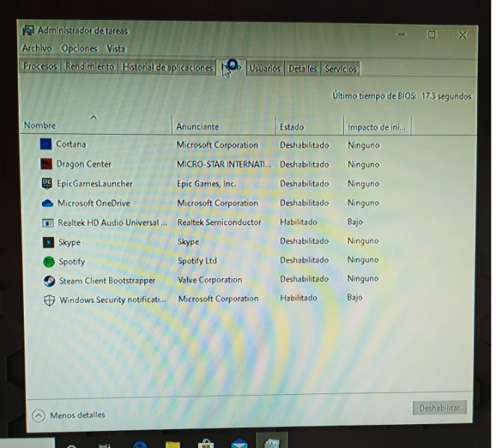Click the Dragon Center icon

coord(46,164)
